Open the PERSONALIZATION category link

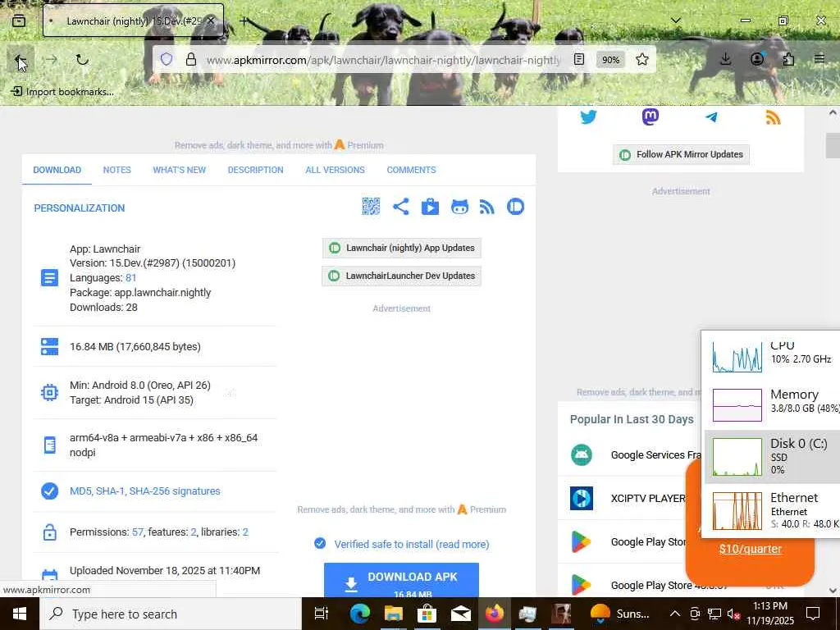(80, 208)
